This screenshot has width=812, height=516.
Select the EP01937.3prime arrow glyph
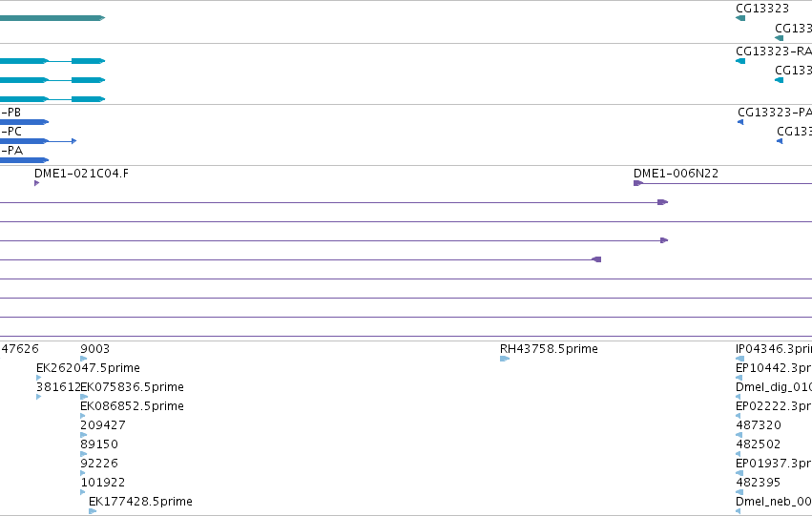click(x=739, y=473)
